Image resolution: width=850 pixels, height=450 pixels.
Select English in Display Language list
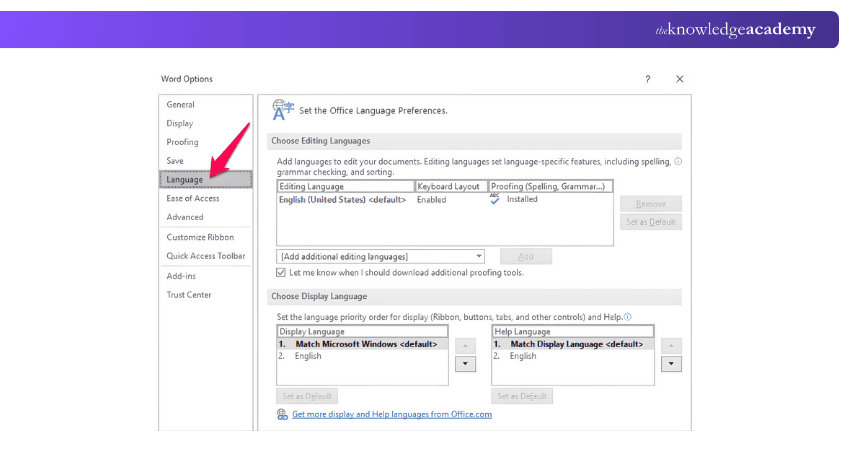[x=362, y=356]
